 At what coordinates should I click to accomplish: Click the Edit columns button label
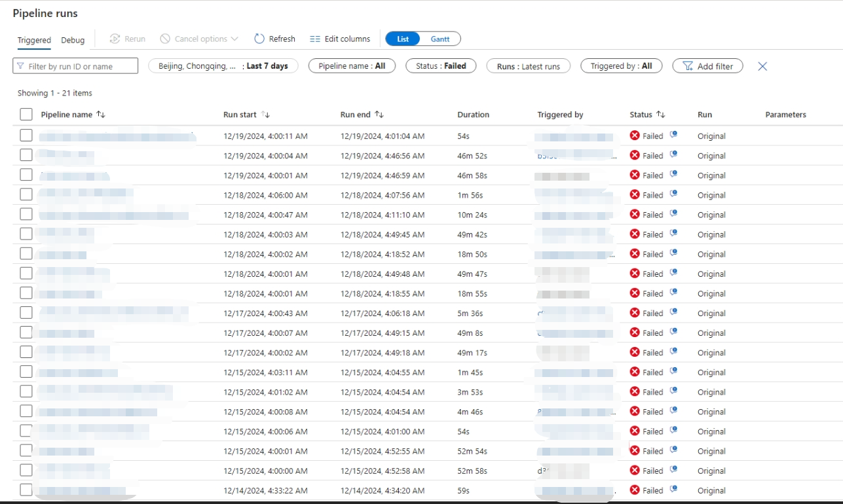pos(347,39)
